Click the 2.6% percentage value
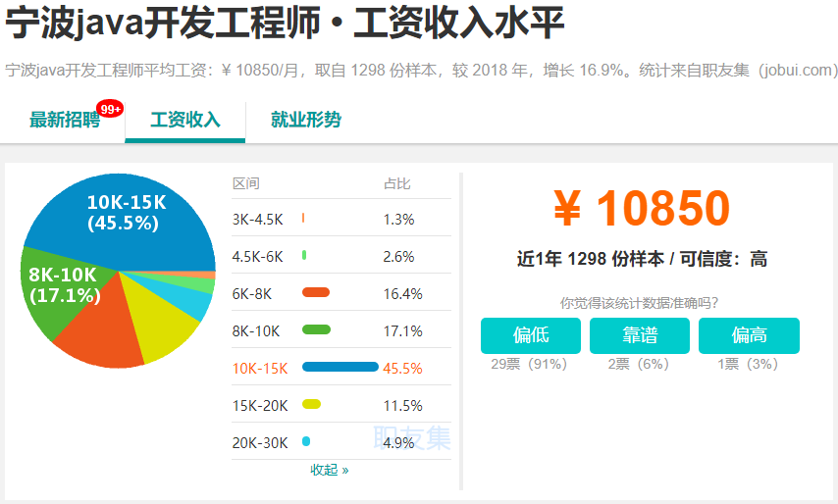Image resolution: width=838 pixels, height=504 pixels. [x=398, y=257]
